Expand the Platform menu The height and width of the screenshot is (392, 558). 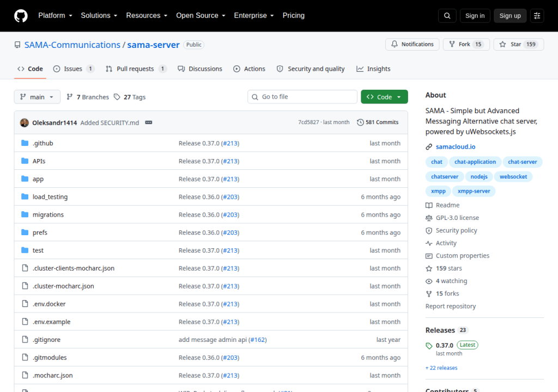tap(55, 16)
